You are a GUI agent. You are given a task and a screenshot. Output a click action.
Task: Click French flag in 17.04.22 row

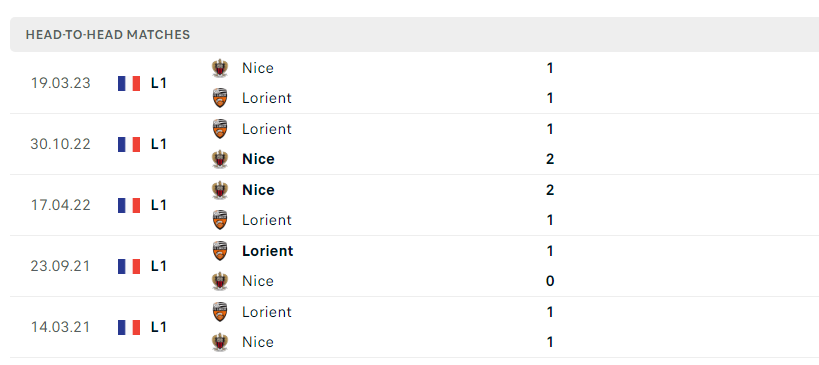[x=129, y=205]
